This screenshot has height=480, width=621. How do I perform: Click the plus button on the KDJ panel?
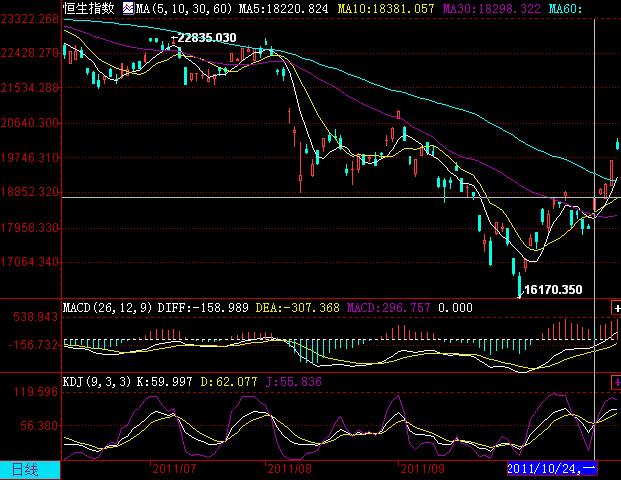[x=616, y=382]
